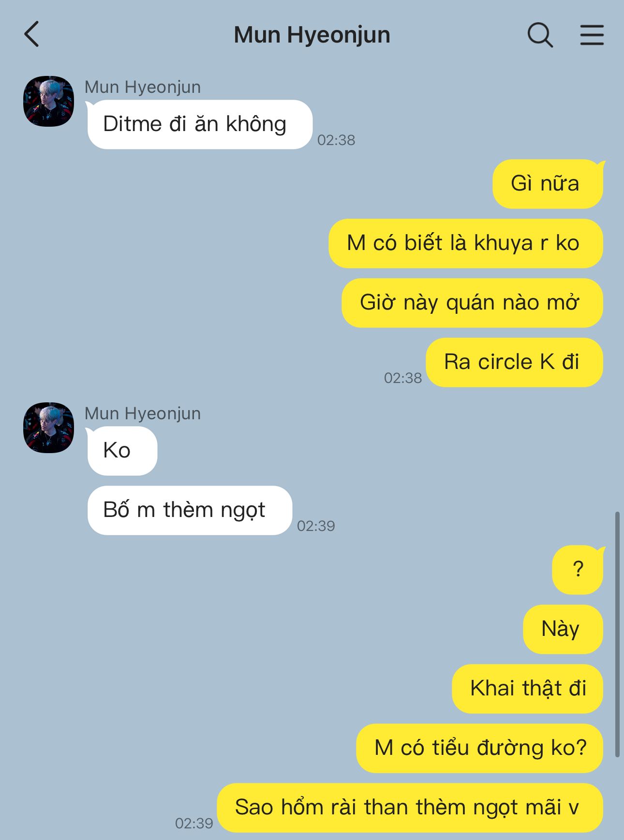Open Mun Hyeonjun's avatar beside first message
This screenshot has height=840, width=624.
[48, 101]
